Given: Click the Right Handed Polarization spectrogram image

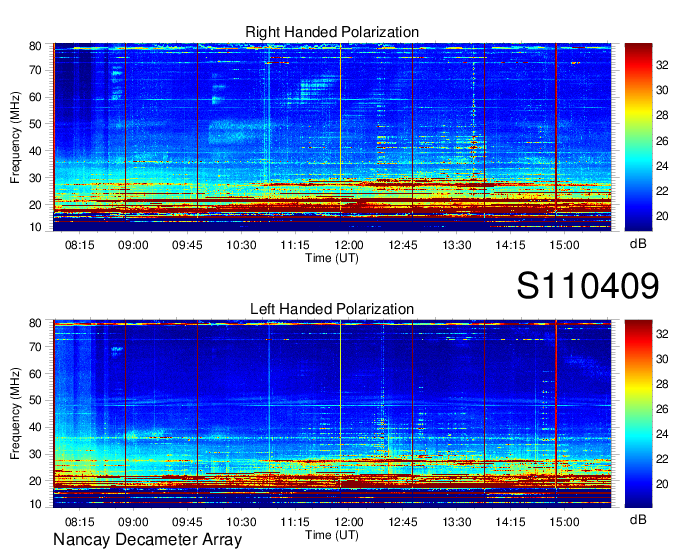Looking at the screenshot, I should pyautogui.click(x=332, y=137).
